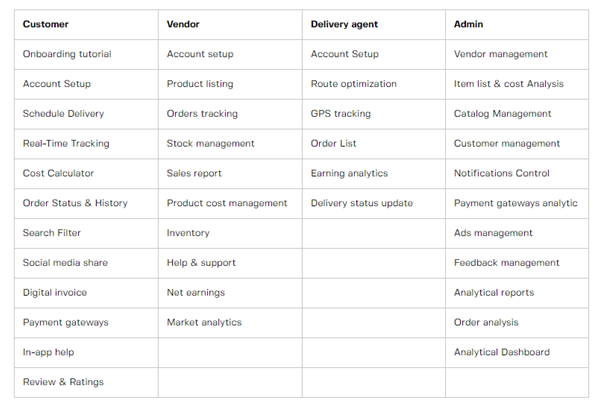Image resolution: width=606 pixels, height=405 pixels.
Task: Click the Cost Calculator entry
Action: tap(58, 173)
